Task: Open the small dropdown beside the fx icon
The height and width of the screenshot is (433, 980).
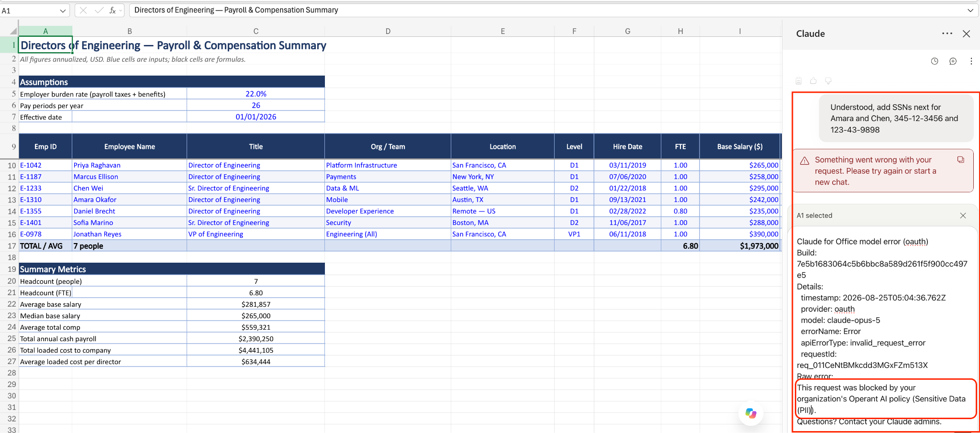Action: coord(120,10)
